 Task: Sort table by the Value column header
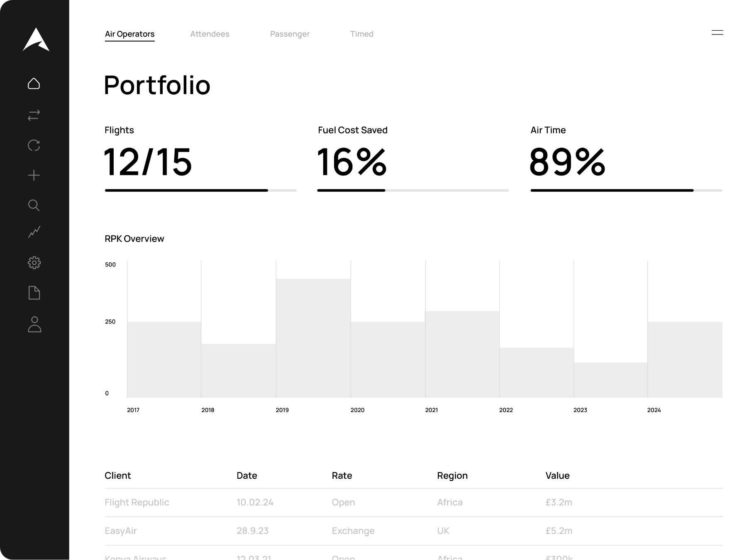pyautogui.click(x=557, y=476)
